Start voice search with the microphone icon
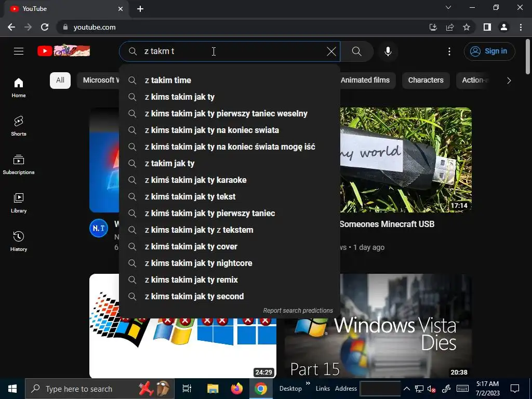This screenshot has height=399, width=532. [388, 51]
